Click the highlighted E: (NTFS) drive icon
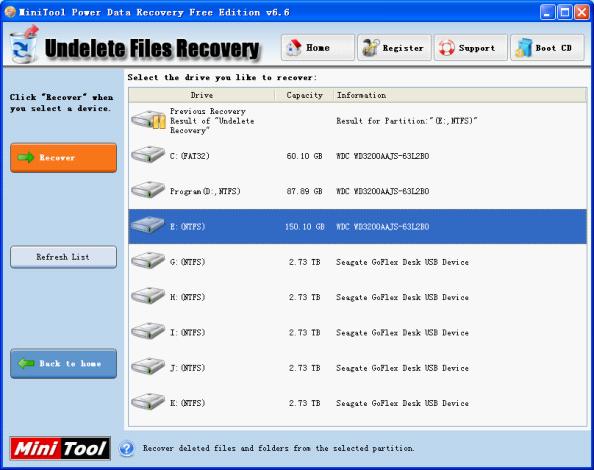Image resolution: width=594 pixels, height=470 pixels. coord(148,225)
